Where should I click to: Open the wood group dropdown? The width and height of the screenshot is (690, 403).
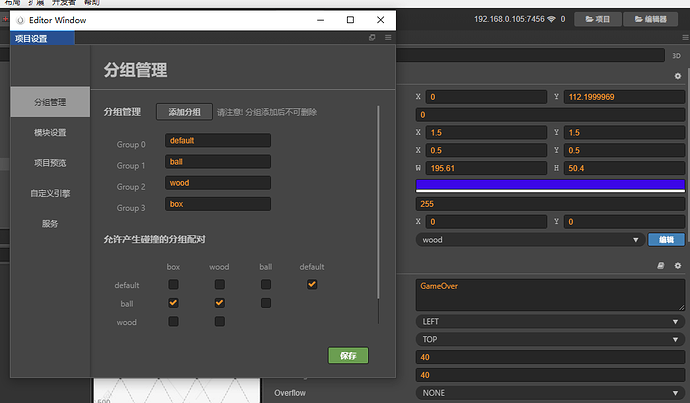click(530, 240)
